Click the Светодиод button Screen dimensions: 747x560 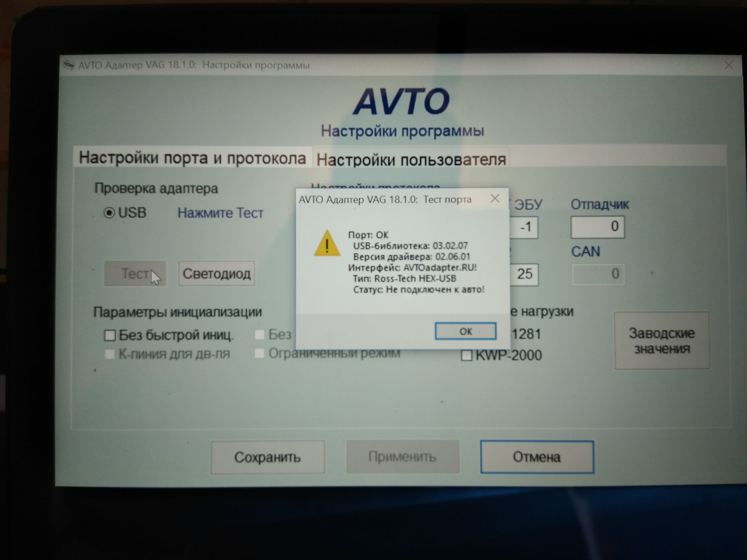click(217, 274)
